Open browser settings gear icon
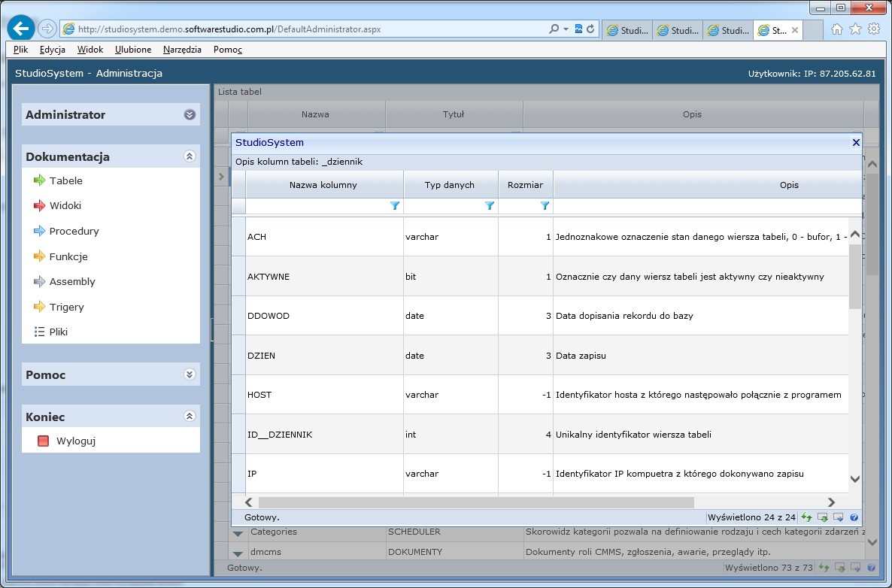Screen dimensions: 892x588 (x=874, y=29)
